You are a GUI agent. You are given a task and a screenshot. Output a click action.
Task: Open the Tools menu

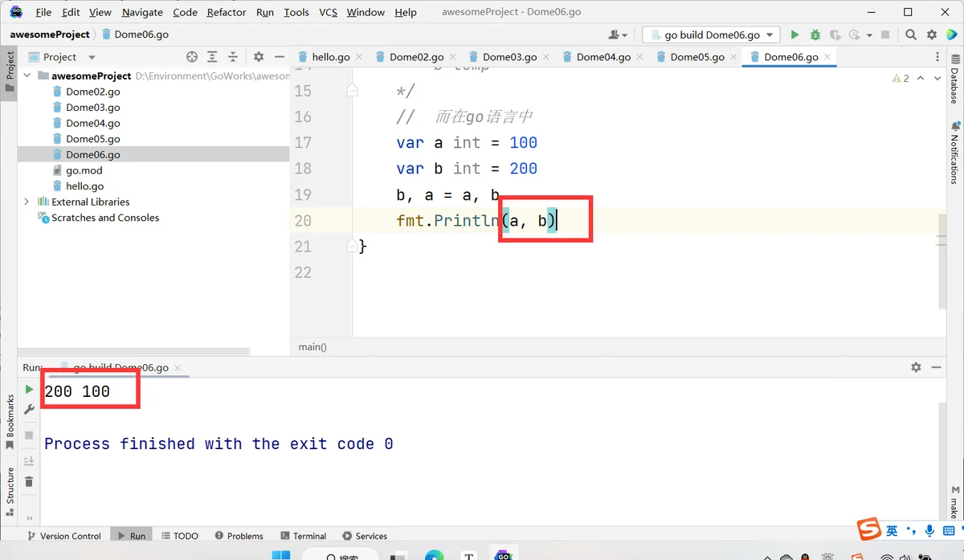[x=296, y=12]
